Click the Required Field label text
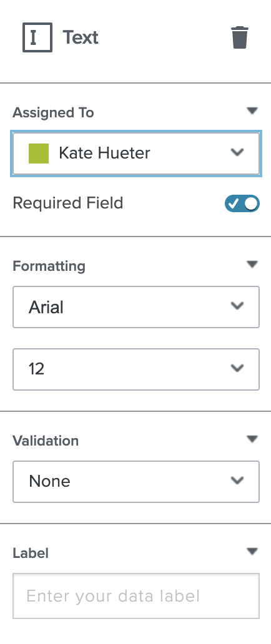The width and height of the screenshot is (271, 644). pos(68,203)
